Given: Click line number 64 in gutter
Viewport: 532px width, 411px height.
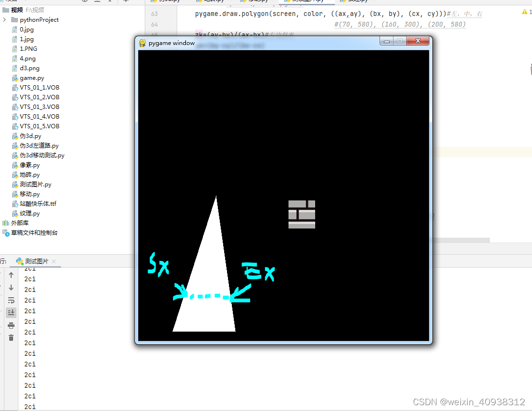Looking at the screenshot, I should pos(155,24).
